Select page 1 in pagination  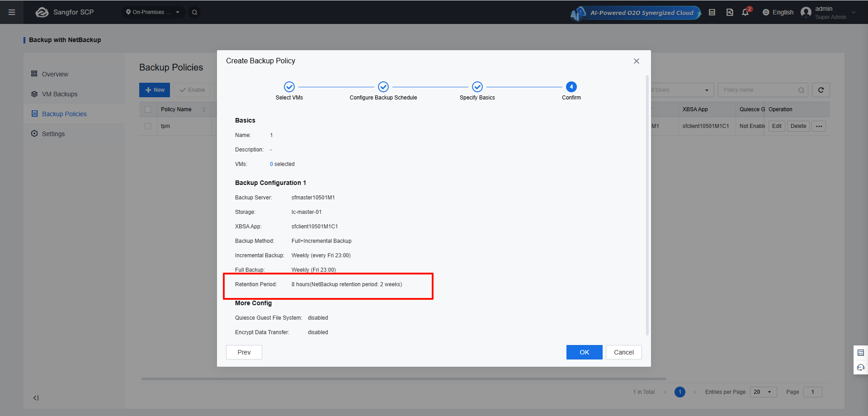pos(680,392)
